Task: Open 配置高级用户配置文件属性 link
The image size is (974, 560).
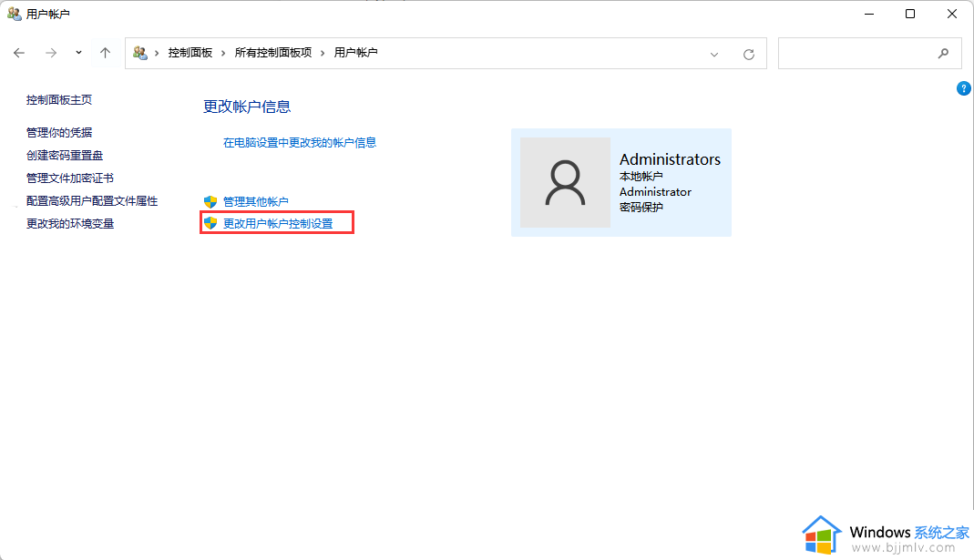Action: (x=92, y=201)
